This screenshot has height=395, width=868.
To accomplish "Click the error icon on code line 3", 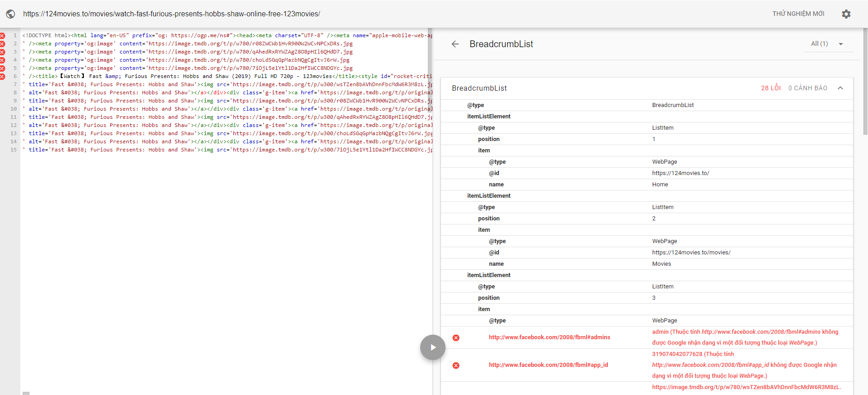I will 2,52.
